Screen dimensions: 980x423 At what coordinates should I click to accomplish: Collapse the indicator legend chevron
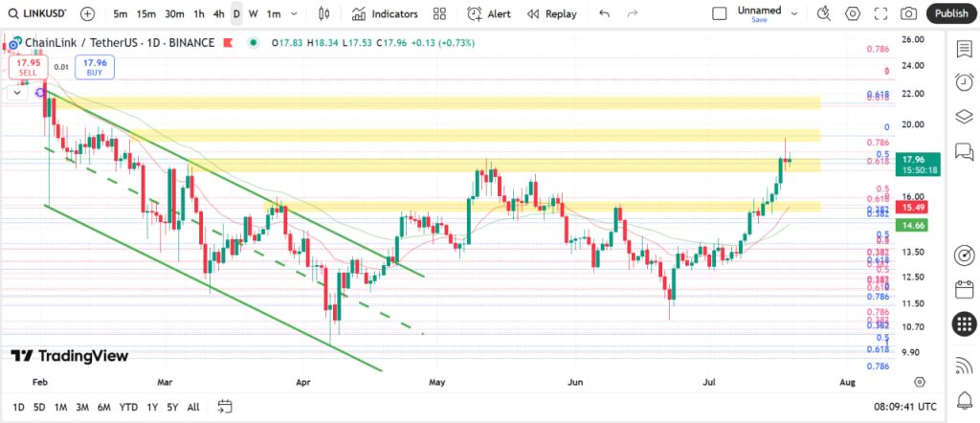coord(17,93)
